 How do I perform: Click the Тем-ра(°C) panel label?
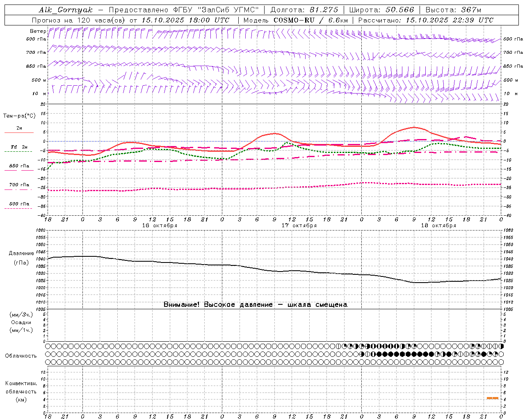(x=19, y=116)
